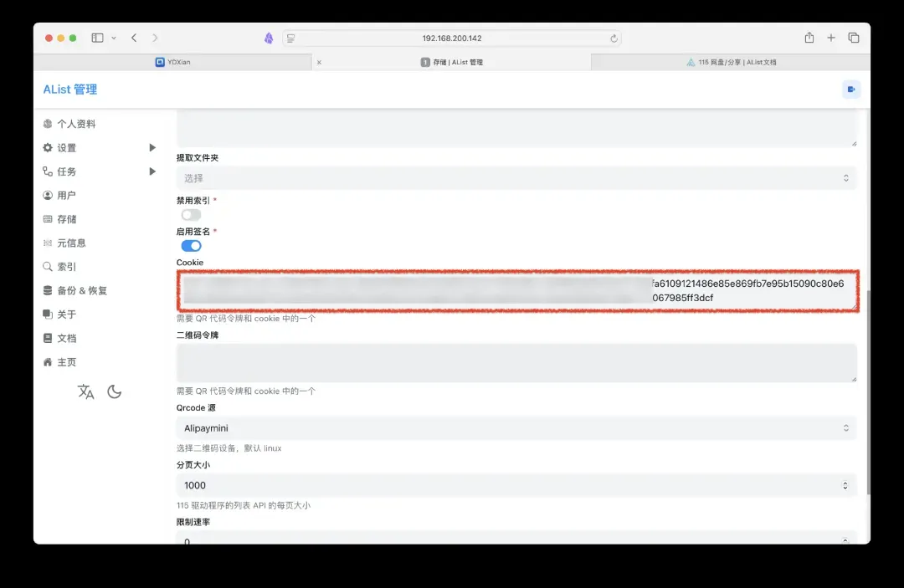Switch to 115 网盘/分享 AList文档 tab
This screenshot has width=904, height=588.
(731, 62)
